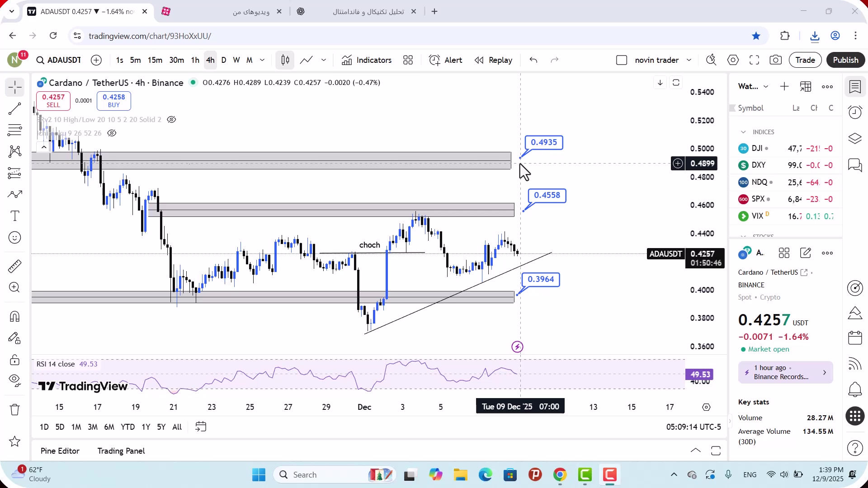Switch to 15m timeframe
This screenshot has height=488, width=868.
click(155, 60)
